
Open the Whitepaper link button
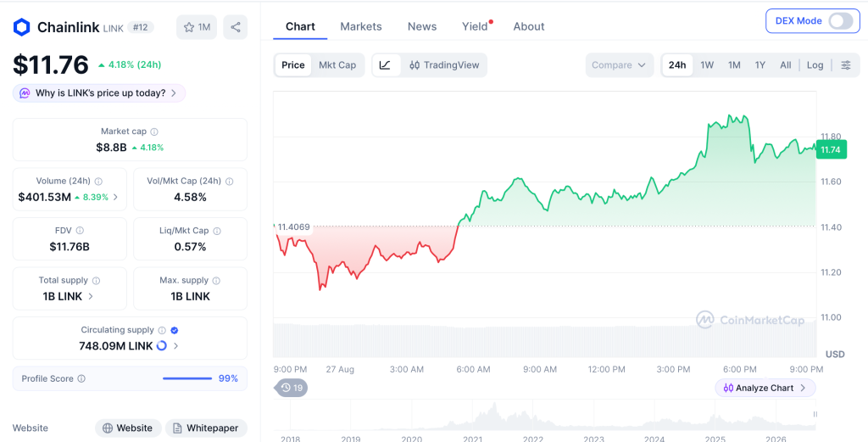coord(206,428)
